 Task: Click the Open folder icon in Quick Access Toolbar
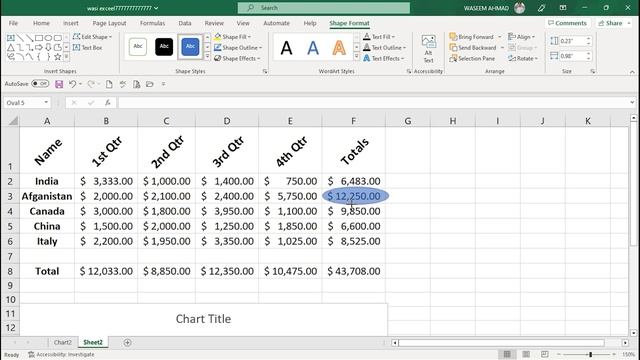(x=150, y=84)
